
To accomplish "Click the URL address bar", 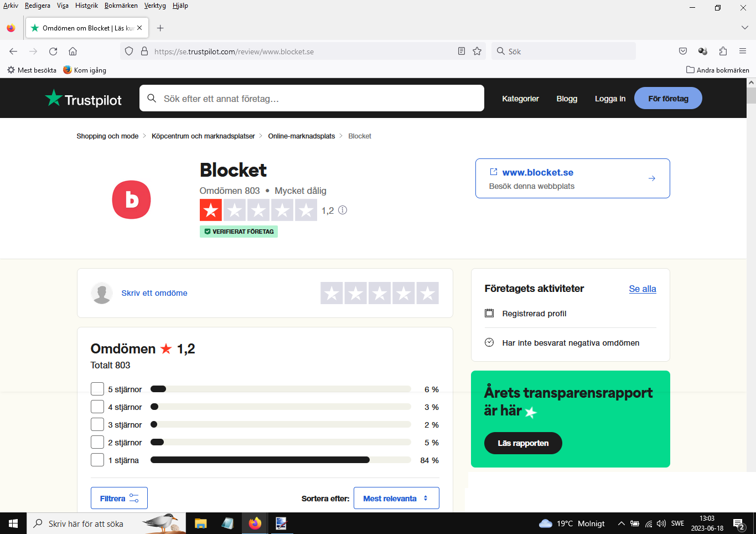I will tap(302, 52).
